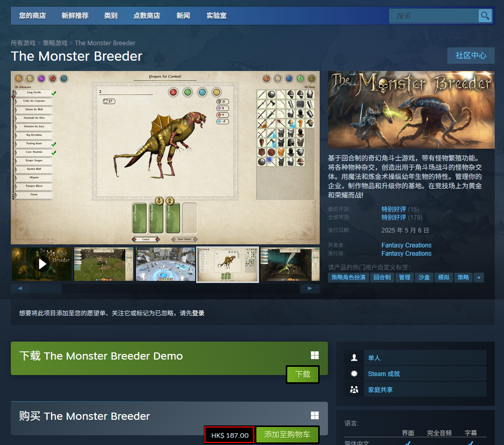This screenshot has width=504, height=445.
Task: Click the Steam 成就 achievements icon
Action: click(x=354, y=373)
